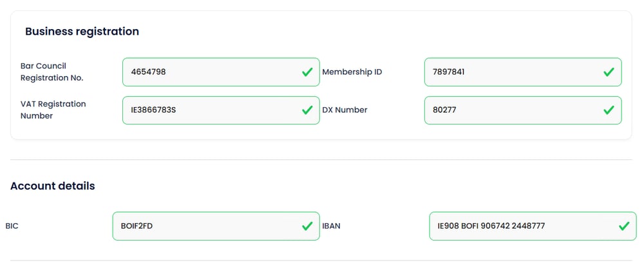Click the green checkmark in IBAN field
The width and height of the screenshot is (644, 276).
[623, 226]
